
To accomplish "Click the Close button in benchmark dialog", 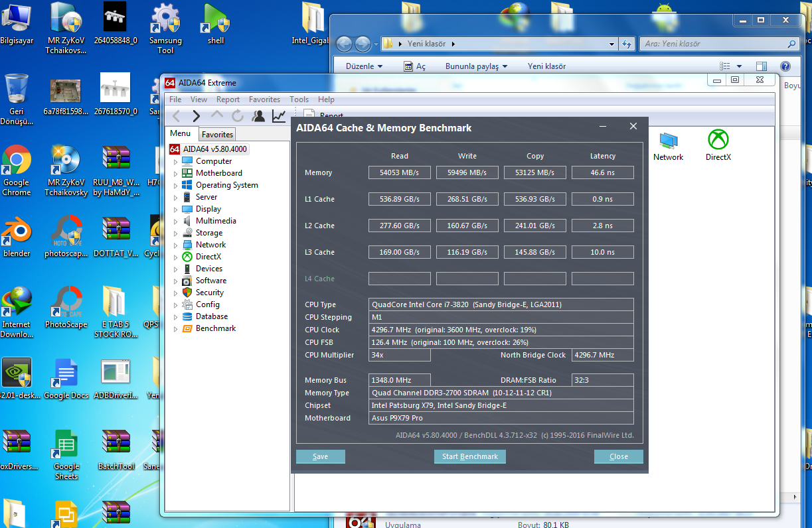I will point(619,456).
